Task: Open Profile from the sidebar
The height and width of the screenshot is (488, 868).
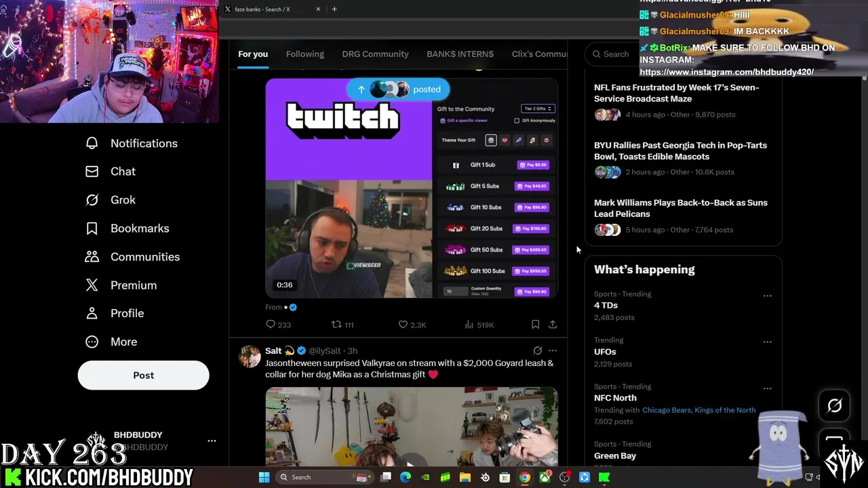Action: 115,313
